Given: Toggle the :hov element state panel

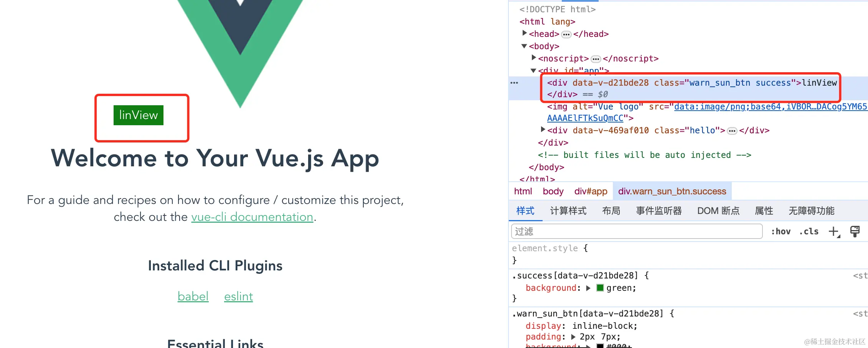Looking at the screenshot, I should click(781, 232).
